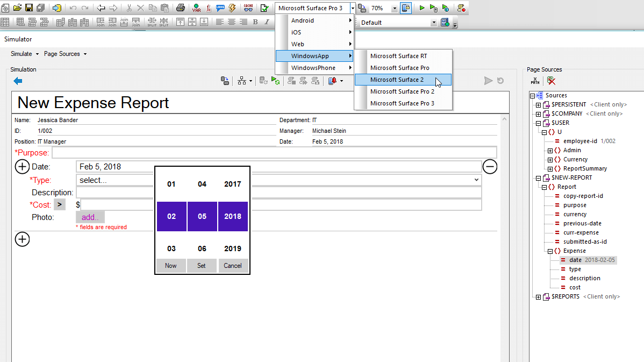
Task: Click the Save file icon
Action: point(28,8)
